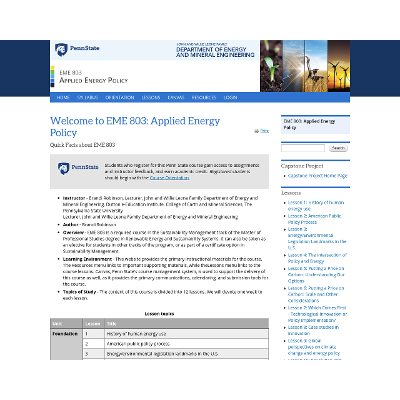Open Lesson 4: Intersection of Policy and Energy
This screenshot has height=400, width=400.
(x=317, y=258)
